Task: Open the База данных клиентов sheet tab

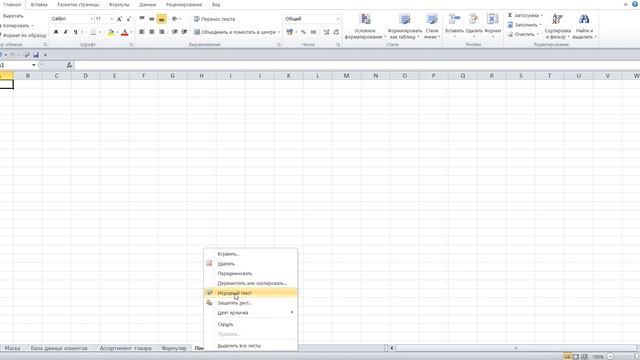Action: (x=59, y=348)
